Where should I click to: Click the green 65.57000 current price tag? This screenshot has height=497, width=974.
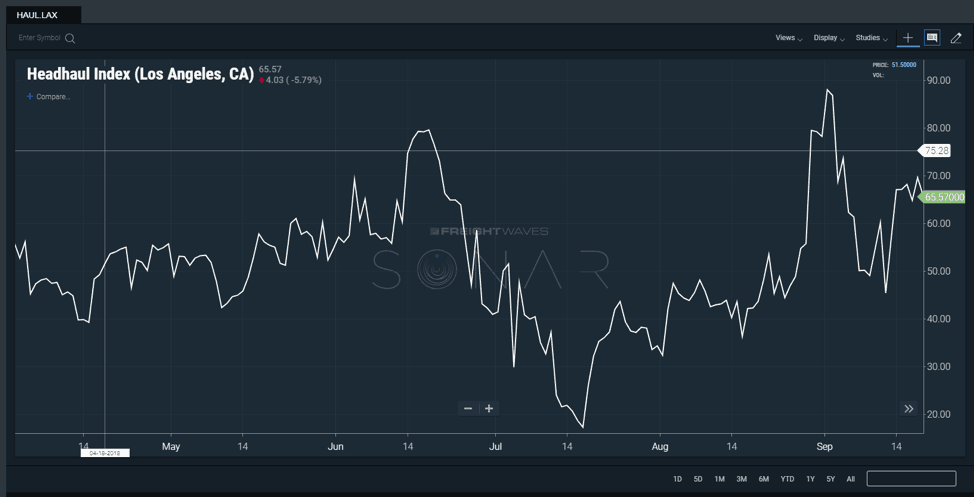[942, 198]
